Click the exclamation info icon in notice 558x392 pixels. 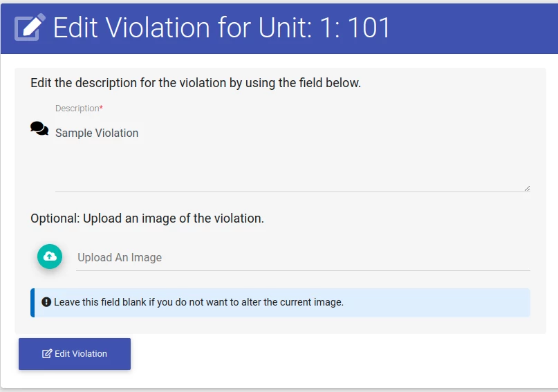pyautogui.click(x=46, y=302)
